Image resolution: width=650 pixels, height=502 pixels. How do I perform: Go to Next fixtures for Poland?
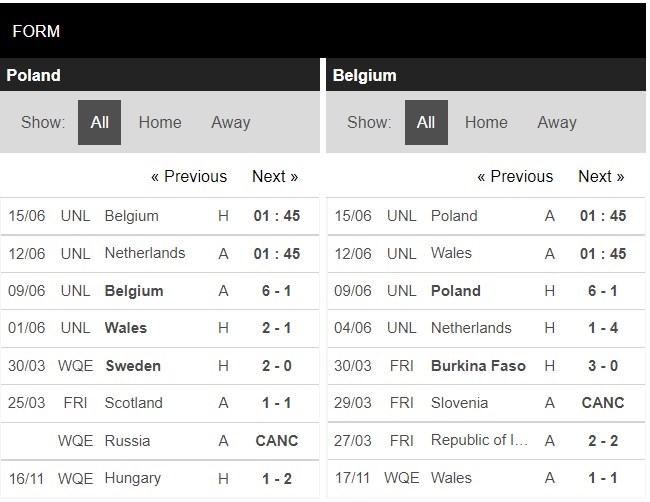[275, 176]
